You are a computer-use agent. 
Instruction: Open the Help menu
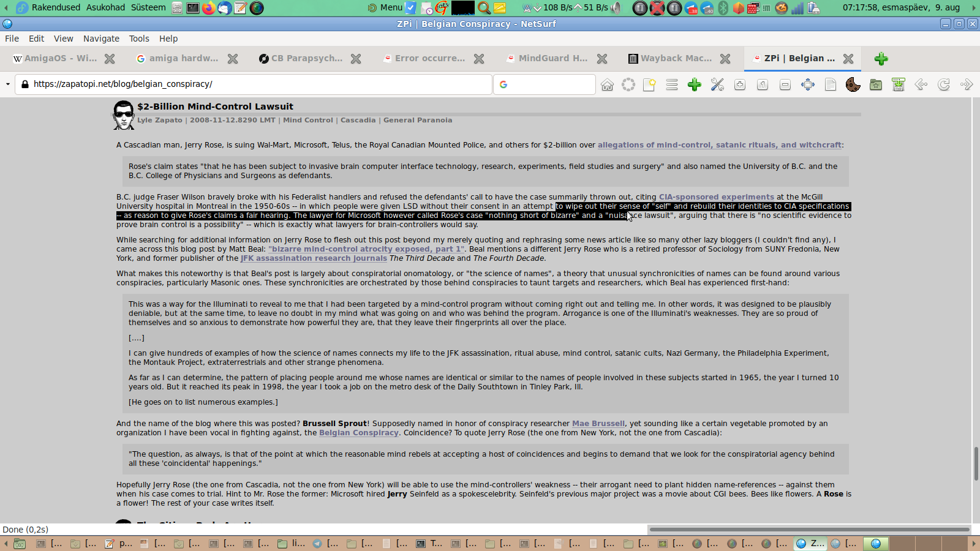(168, 39)
